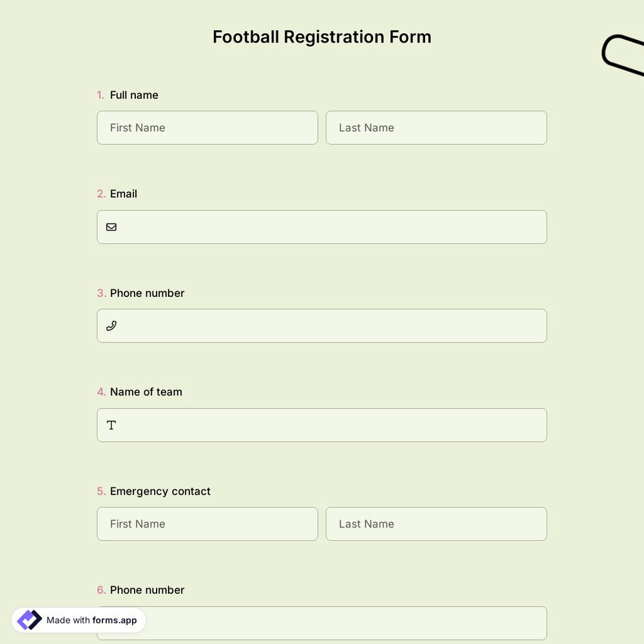Click Last Name under Emergency contact

click(x=436, y=524)
